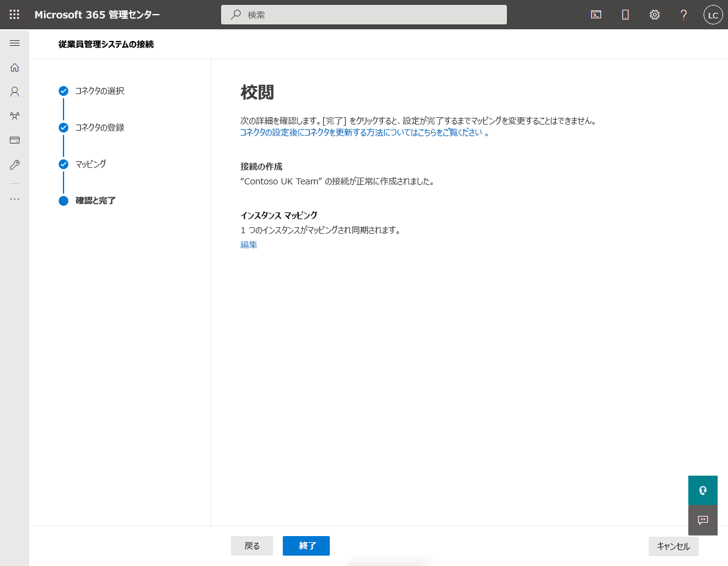Image resolution: width=728 pixels, height=566 pixels.
Task: Open the feedback chat bubble button
Action: point(702,520)
